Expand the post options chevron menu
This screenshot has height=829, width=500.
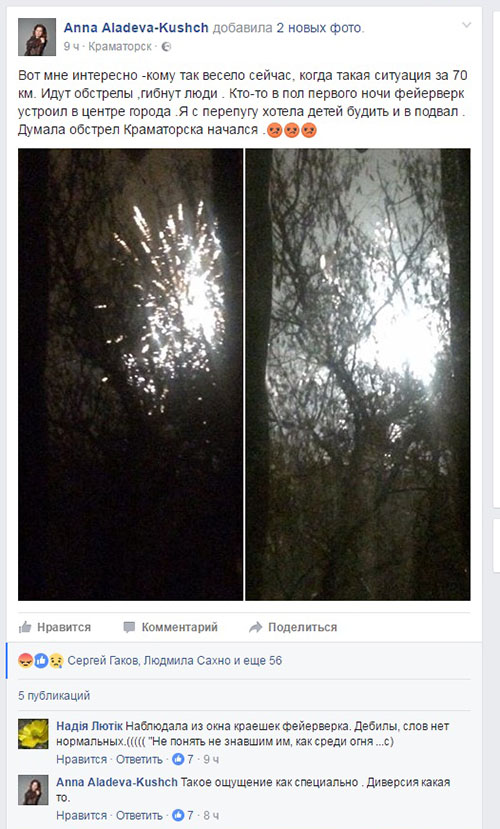466,25
